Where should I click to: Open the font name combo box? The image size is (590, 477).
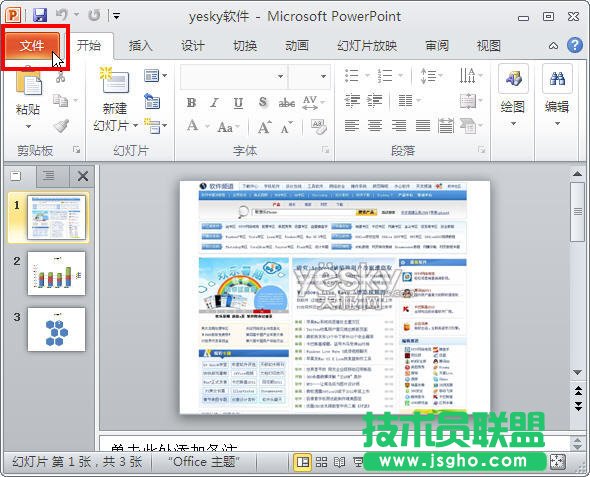(x=234, y=77)
